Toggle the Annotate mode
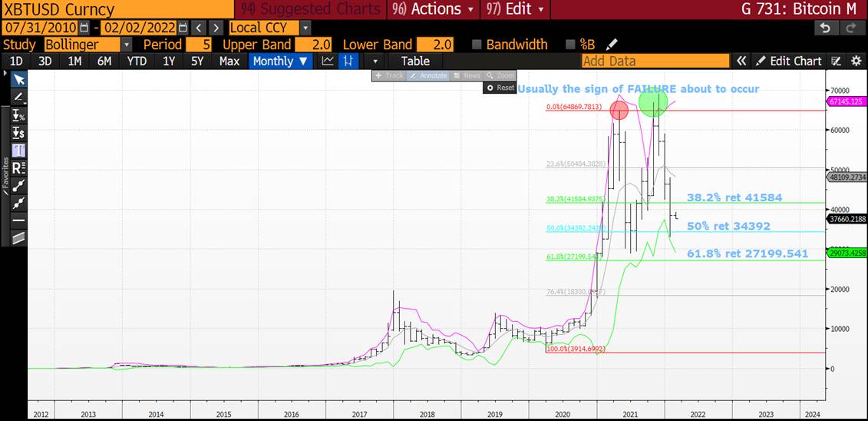868x421 pixels. coord(428,75)
